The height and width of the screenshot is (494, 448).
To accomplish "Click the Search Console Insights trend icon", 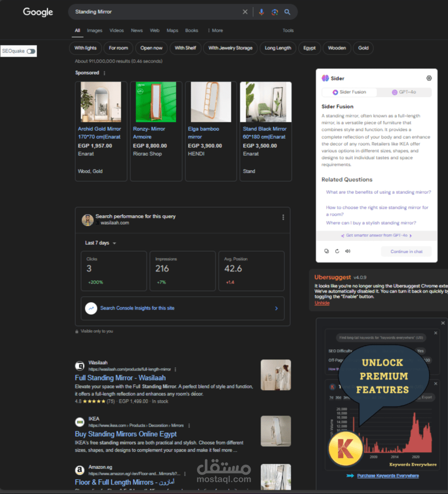I will pos(91,308).
